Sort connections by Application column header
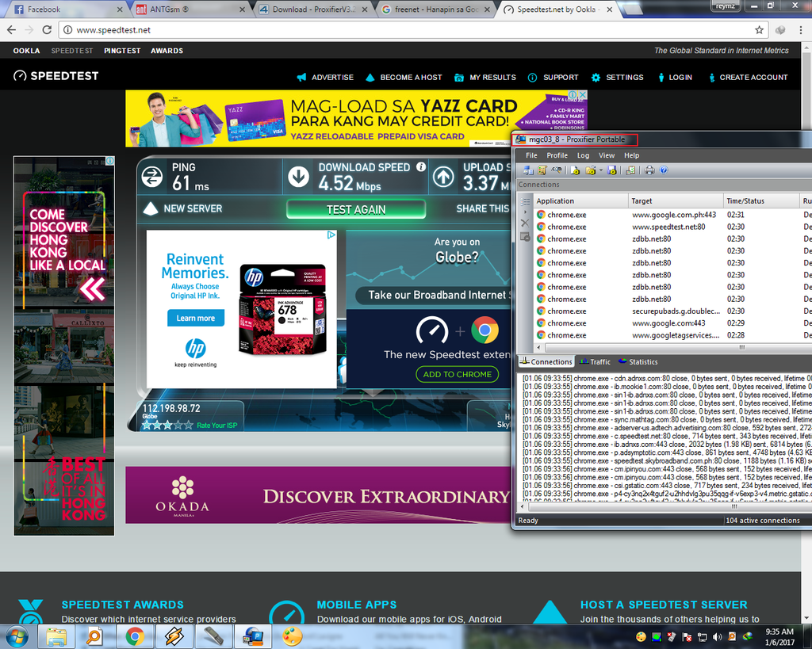 click(580, 200)
